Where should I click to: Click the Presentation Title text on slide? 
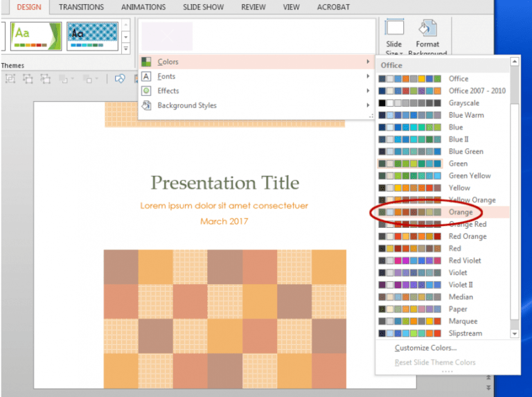(x=225, y=183)
